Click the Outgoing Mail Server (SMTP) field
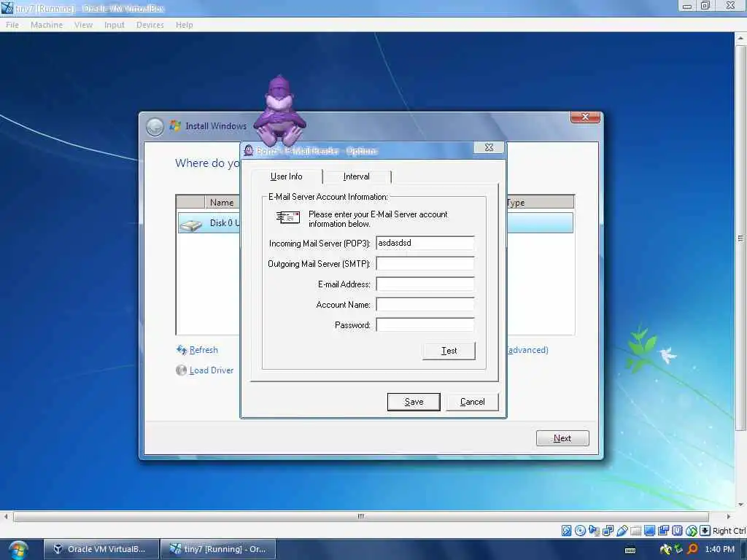The image size is (747, 560). (x=425, y=263)
